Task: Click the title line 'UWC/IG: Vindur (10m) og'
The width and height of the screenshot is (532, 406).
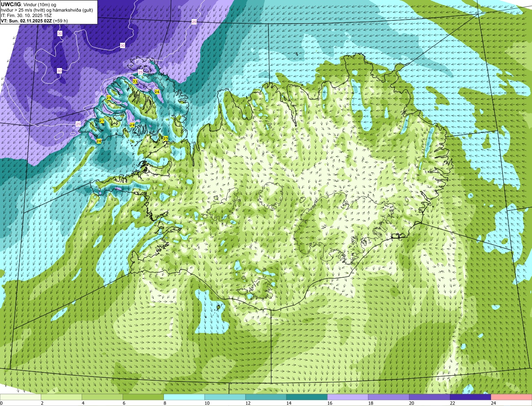Action: pyautogui.click(x=28, y=5)
